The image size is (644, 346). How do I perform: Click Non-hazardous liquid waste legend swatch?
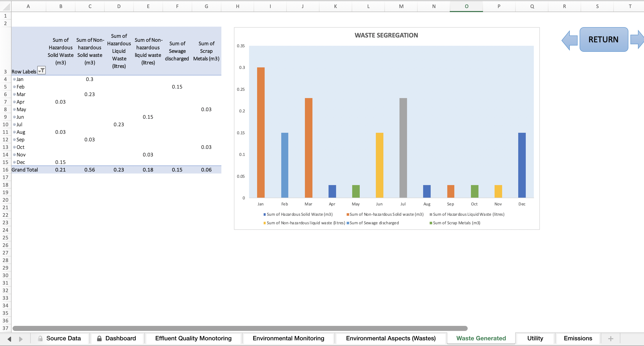click(x=265, y=223)
